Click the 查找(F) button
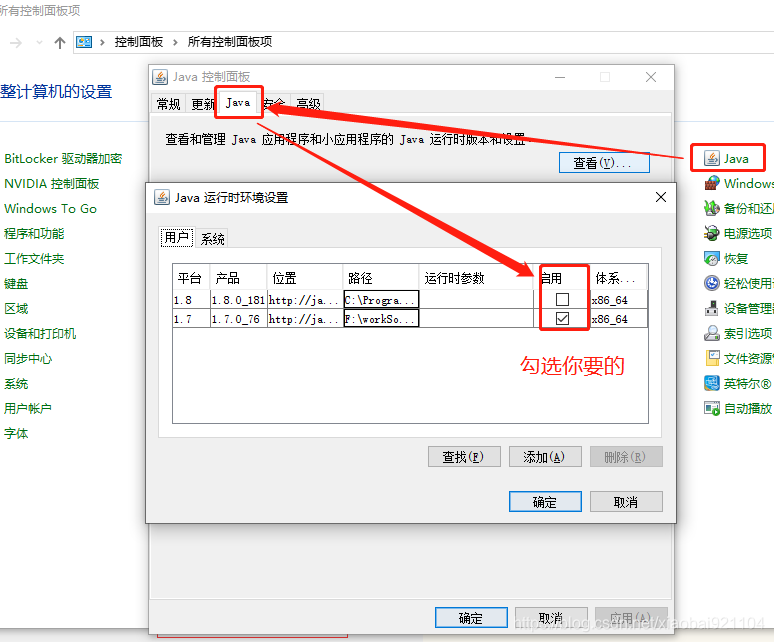Viewport: 774px width, 642px height. pos(464,457)
